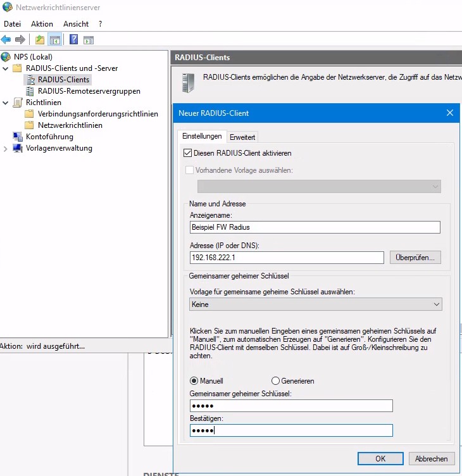This screenshot has width=462, height=476.
Task: Open the disabled Vorlage dropdown
Action: point(319,186)
